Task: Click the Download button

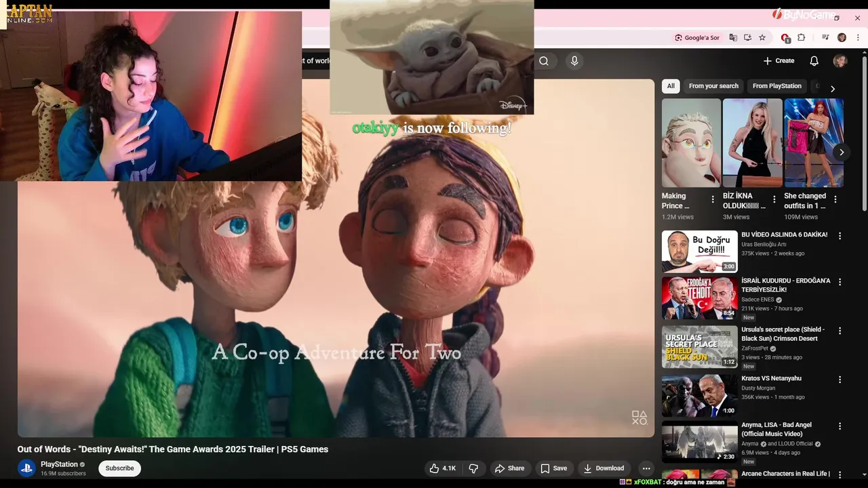Action: click(x=604, y=468)
